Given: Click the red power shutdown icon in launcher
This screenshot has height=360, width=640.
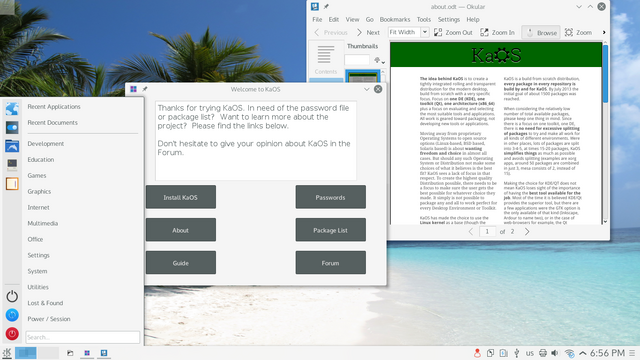Looking at the screenshot, I should point(12,334).
